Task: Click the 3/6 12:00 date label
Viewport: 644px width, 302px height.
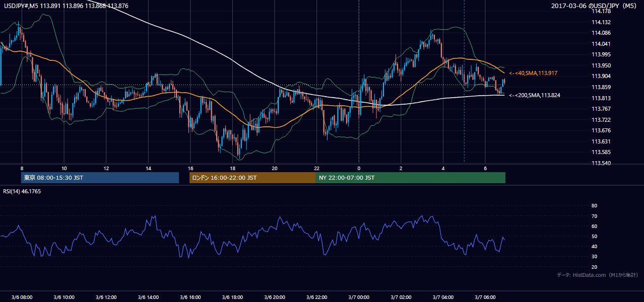Action: coord(106,297)
